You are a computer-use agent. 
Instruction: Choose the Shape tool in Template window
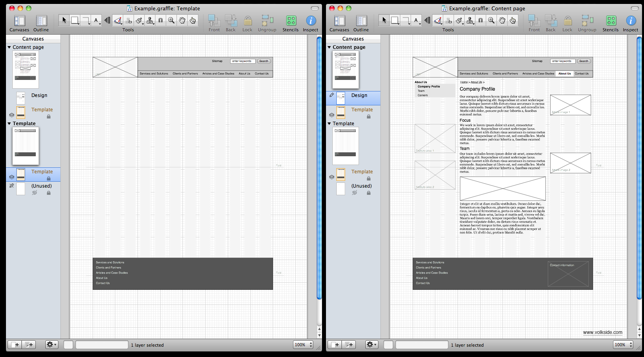75,20
